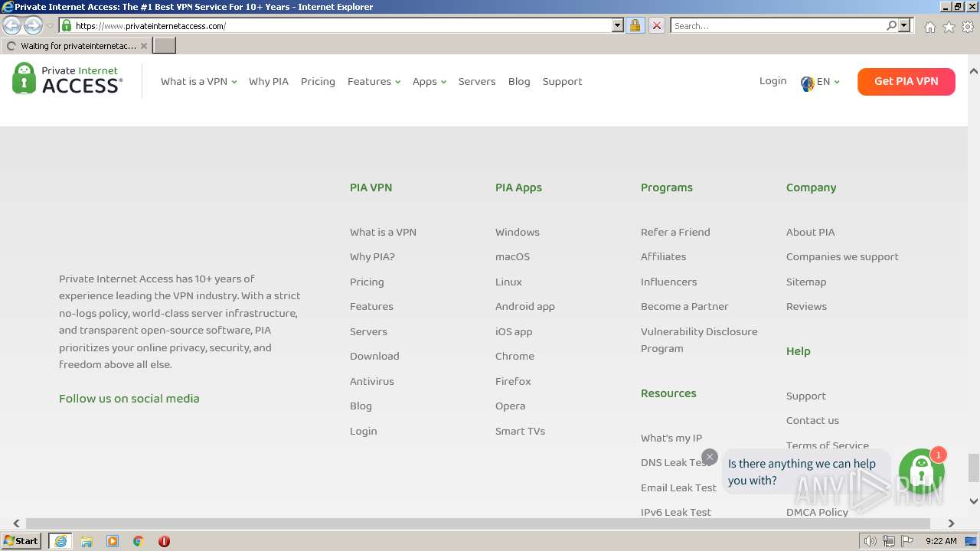980x551 pixels.
Task: Open media player taskbar icon
Action: [x=113, y=541]
